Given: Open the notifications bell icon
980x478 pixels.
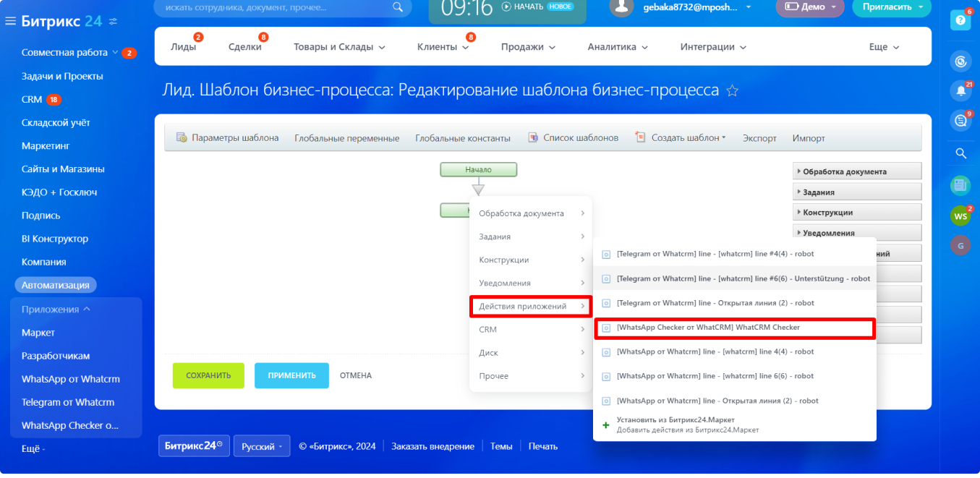Looking at the screenshot, I should tap(960, 90).
